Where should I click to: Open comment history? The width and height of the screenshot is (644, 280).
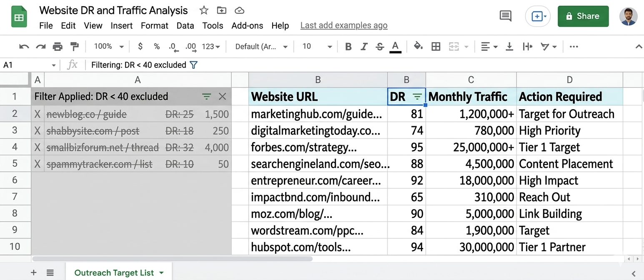click(505, 16)
